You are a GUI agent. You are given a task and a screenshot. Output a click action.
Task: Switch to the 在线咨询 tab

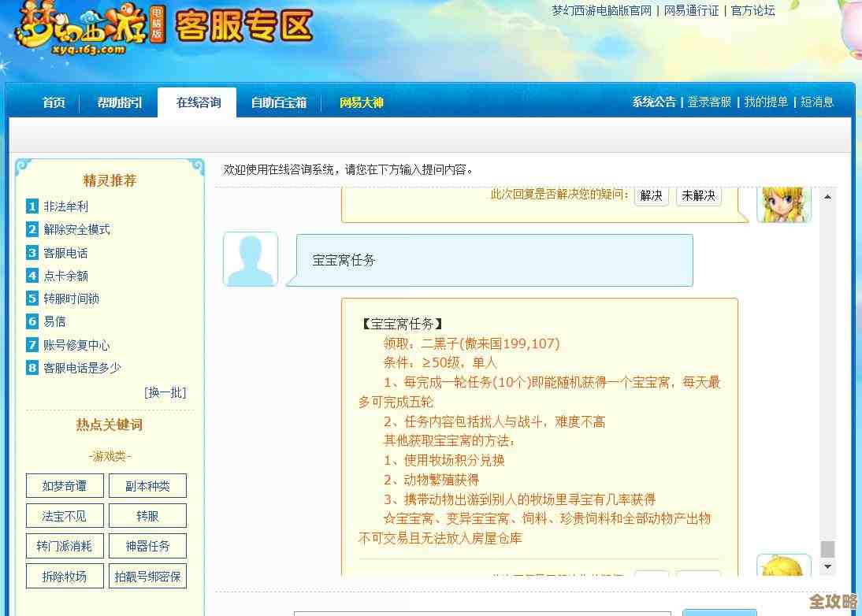click(198, 102)
